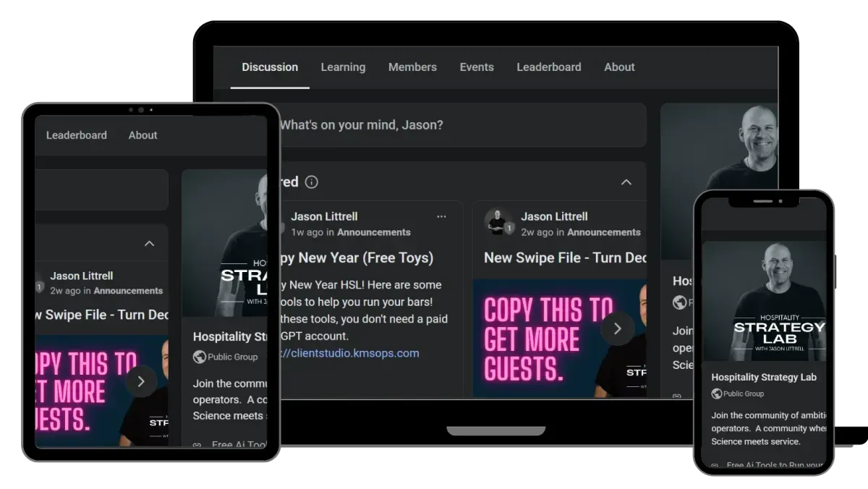Open laptop's "Copy this to get more guests" image
868x489 pixels.
click(x=559, y=339)
